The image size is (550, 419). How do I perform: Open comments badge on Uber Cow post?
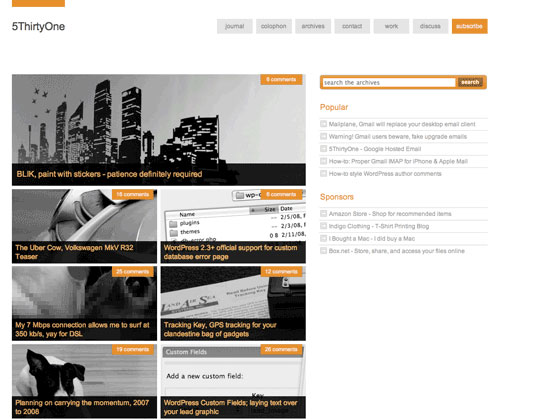(x=133, y=195)
